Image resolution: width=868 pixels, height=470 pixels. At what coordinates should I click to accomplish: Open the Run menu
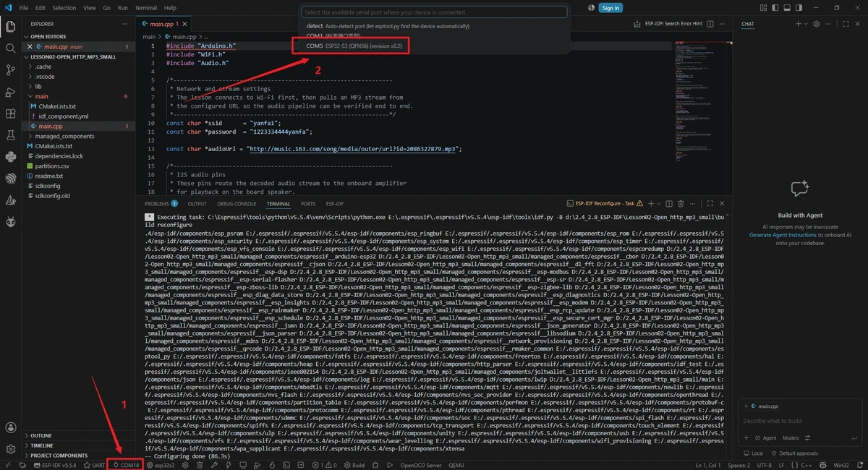coord(123,8)
